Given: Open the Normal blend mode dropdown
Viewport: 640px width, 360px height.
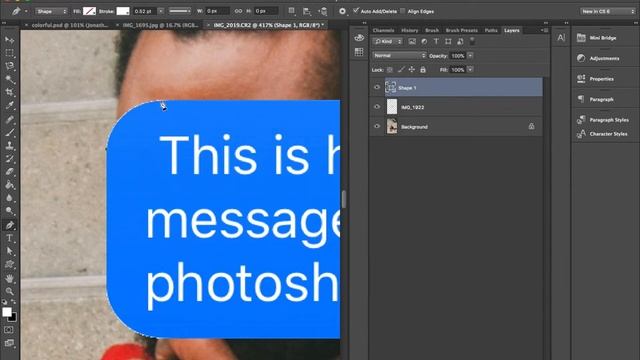Looking at the screenshot, I should click(399, 56).
